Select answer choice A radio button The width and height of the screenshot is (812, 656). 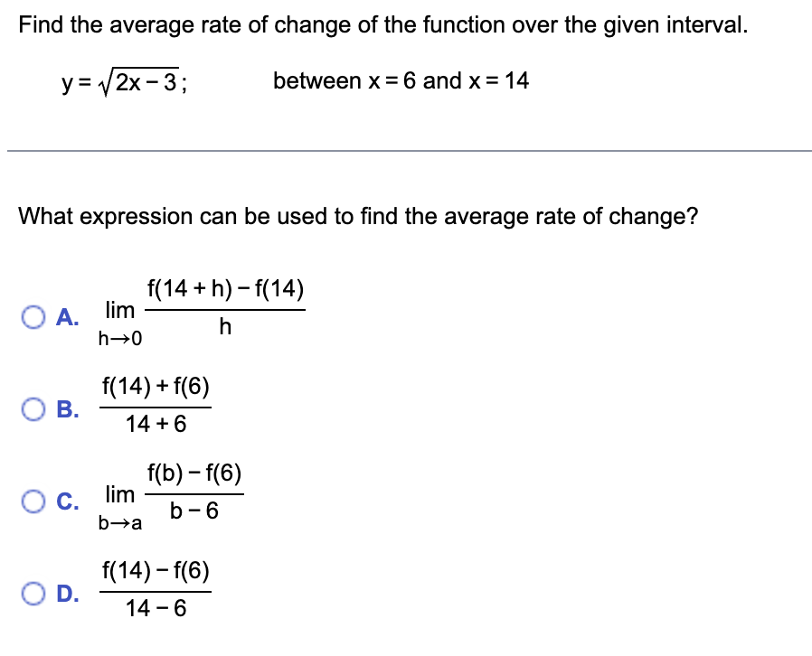click(33, 316)
